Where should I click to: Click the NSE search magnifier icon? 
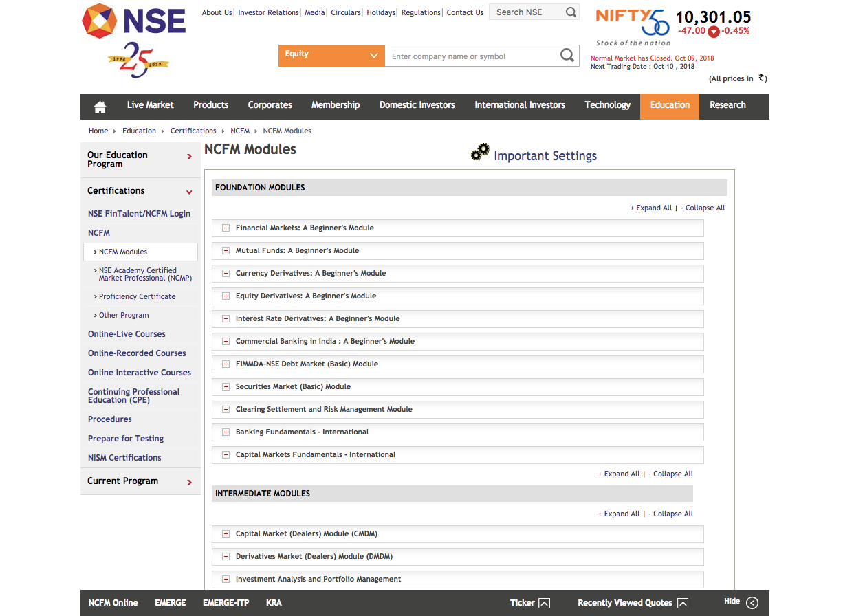pyautogui.click(x=571, y=12)
